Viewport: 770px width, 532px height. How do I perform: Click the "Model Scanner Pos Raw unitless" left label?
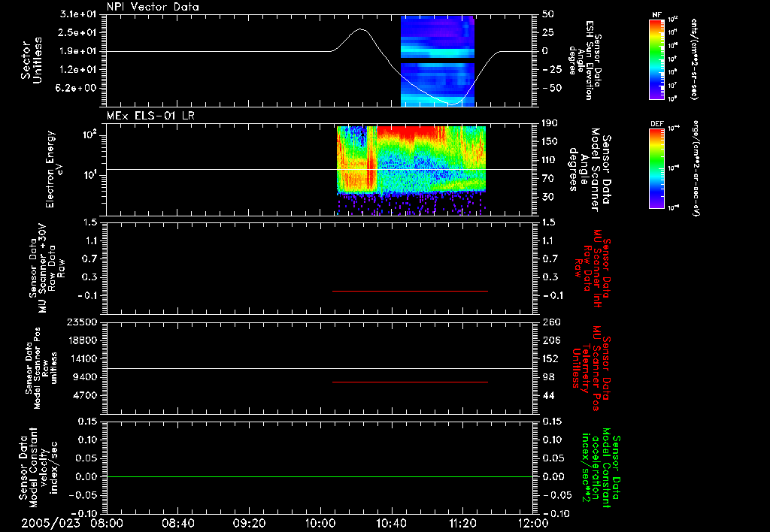coord(41,368)
